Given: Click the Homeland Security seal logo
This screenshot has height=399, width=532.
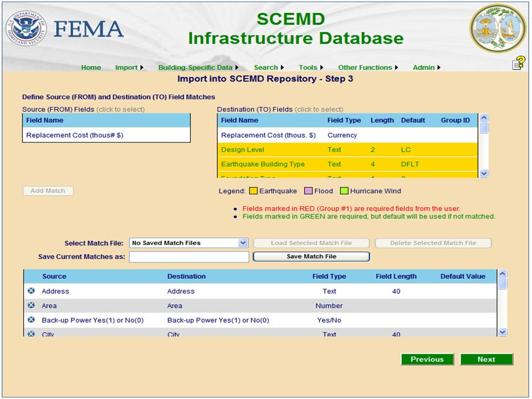Looking at the screenshot, I should (x=26, y=28).
